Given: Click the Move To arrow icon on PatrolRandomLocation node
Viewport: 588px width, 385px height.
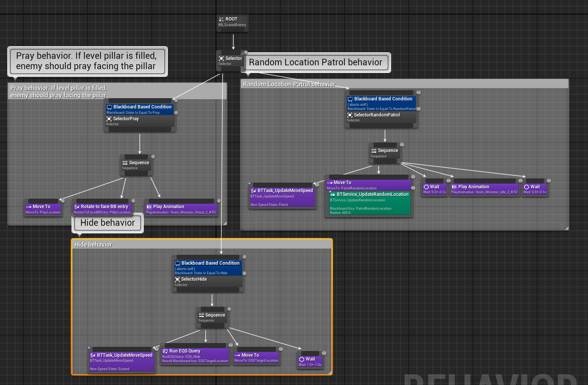Looking at the screenshot, I should click(330, 183).
